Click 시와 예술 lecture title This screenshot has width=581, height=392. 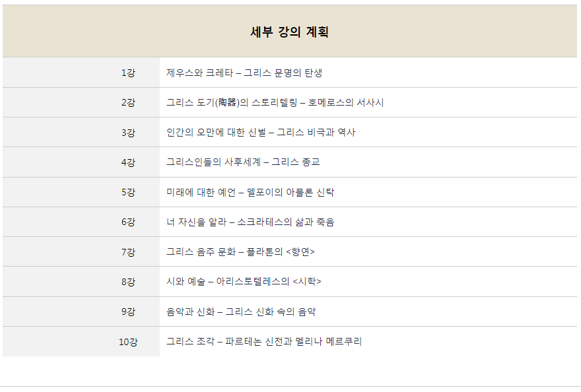coord(244,282)
